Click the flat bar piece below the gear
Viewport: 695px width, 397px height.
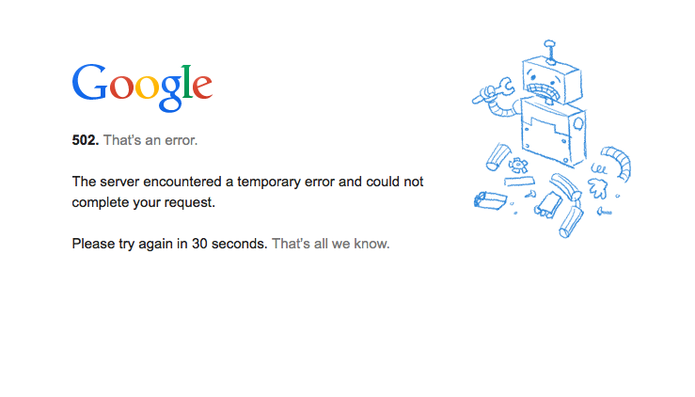519,181
